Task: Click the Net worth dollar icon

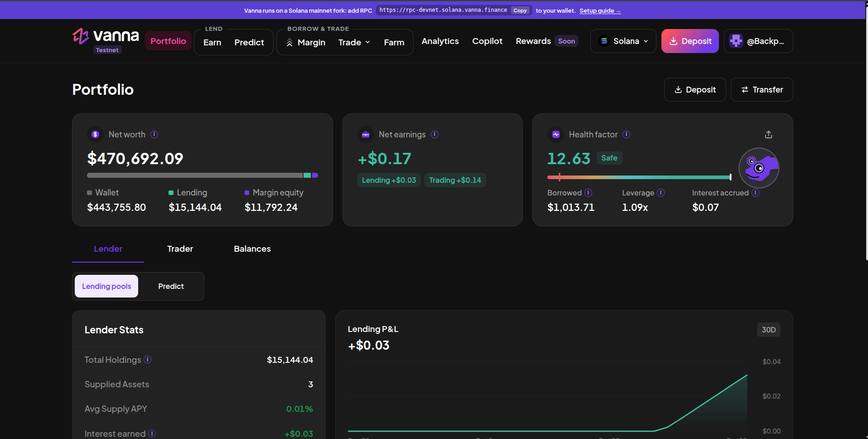Action: 95,134
